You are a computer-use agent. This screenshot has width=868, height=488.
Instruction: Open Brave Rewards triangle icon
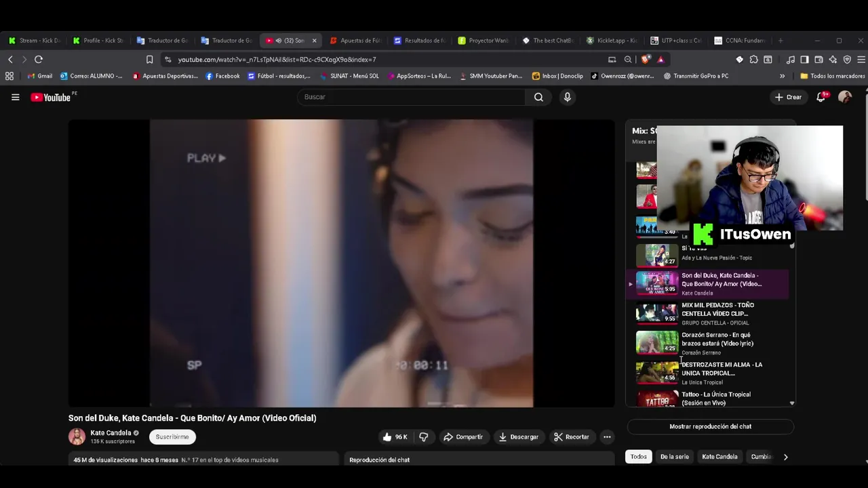(x=660, y=60)
